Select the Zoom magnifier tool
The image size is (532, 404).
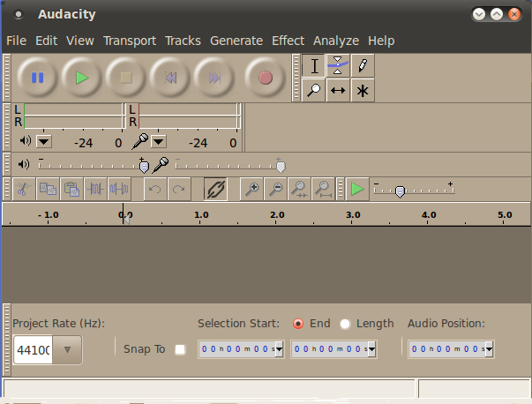(x=314, y=91)
